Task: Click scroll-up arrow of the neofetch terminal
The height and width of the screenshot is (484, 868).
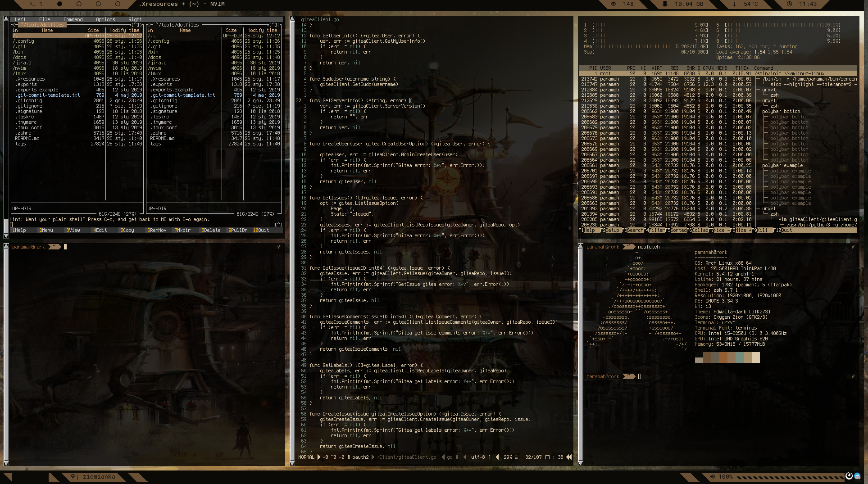Action: (x=581, y=246)
